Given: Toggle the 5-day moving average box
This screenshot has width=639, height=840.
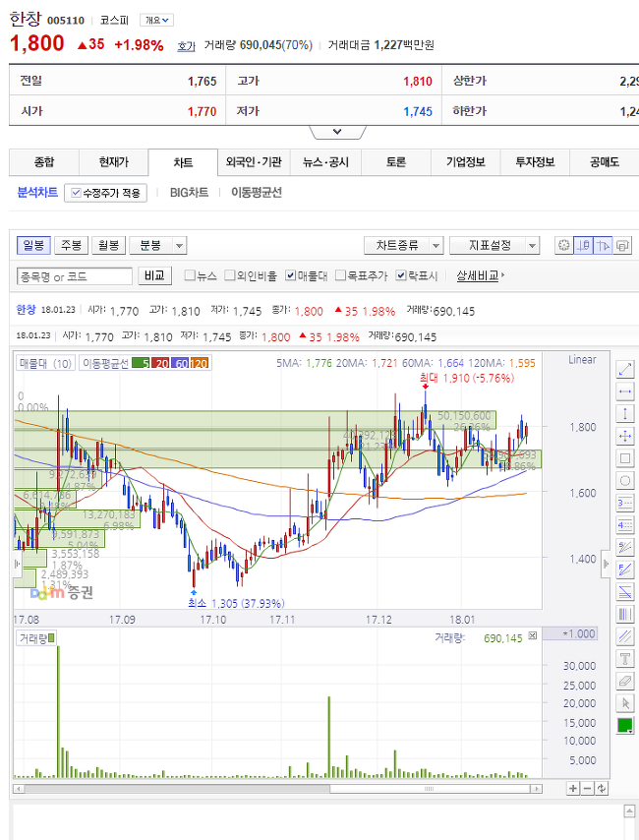Looking at the screenshot, I should 141,363.
